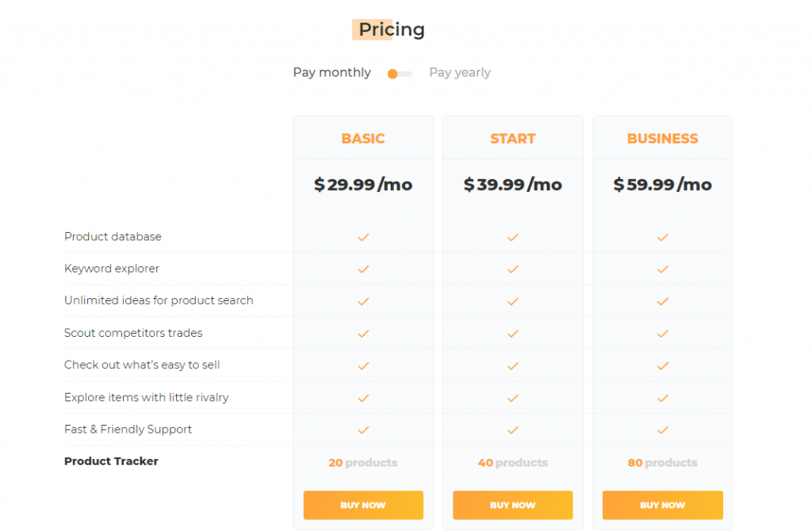Click the Product Tracker row label
This screenshot has width=812, height=531.
pos(111,461)
